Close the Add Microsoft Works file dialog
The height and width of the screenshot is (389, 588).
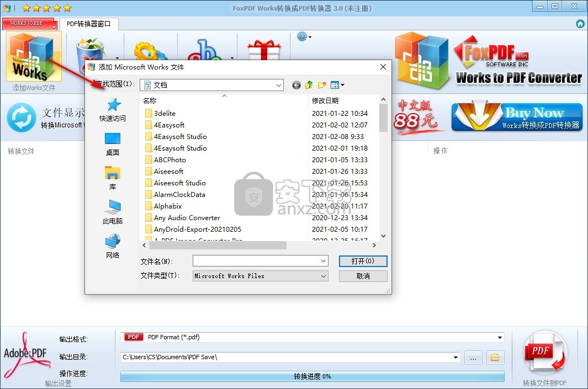(x=383, y=67)
